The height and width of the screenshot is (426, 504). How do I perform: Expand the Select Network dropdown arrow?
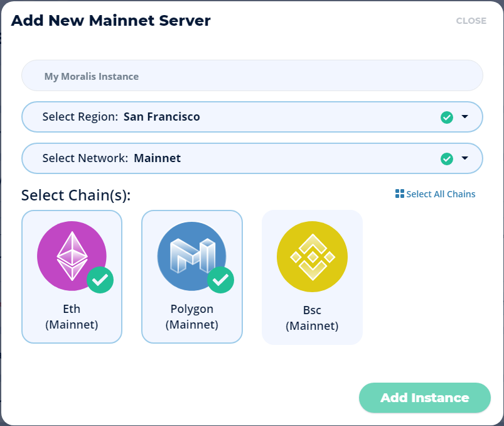pos(465,158)
